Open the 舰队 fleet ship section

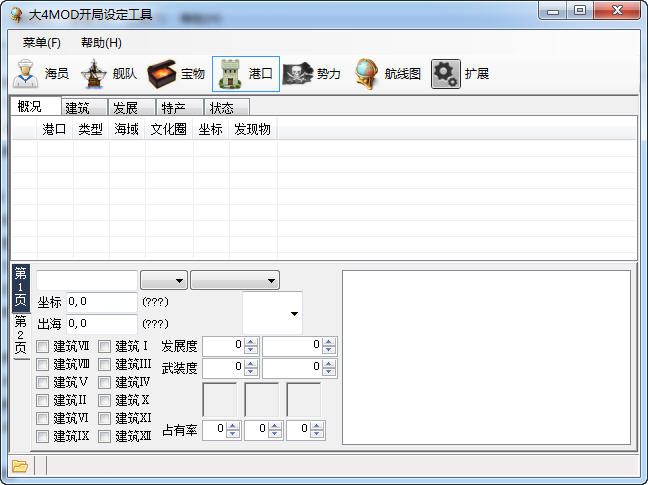109,74
